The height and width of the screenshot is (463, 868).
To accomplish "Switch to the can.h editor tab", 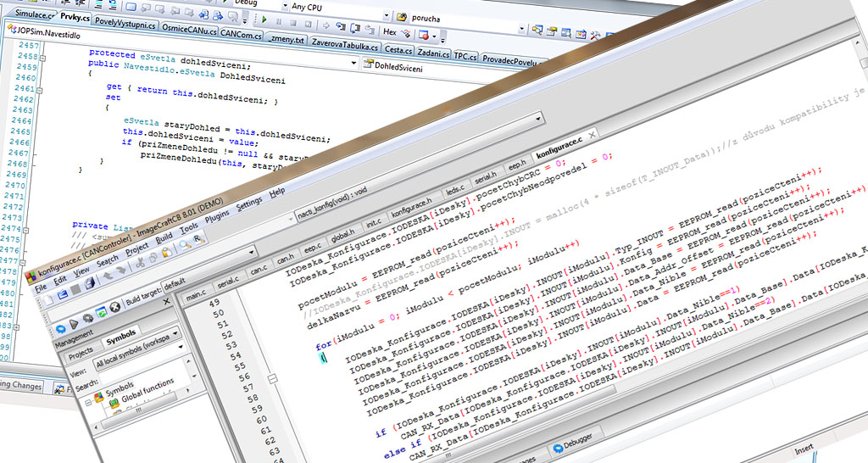I will 285,258.
